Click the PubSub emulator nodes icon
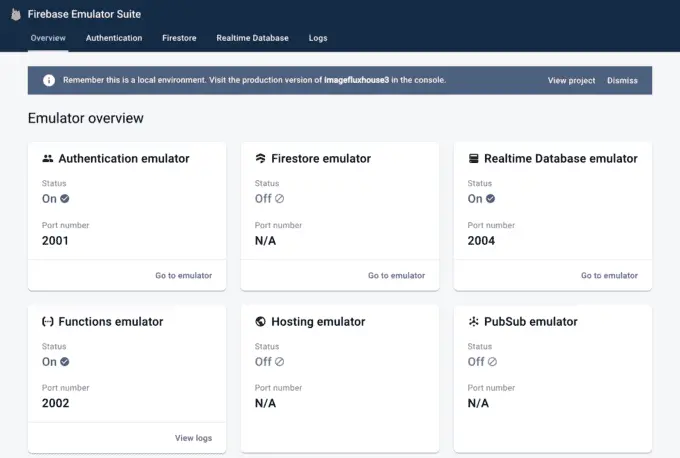The height and width of the screenshot is (458, 680). click(x=473, y=322)
